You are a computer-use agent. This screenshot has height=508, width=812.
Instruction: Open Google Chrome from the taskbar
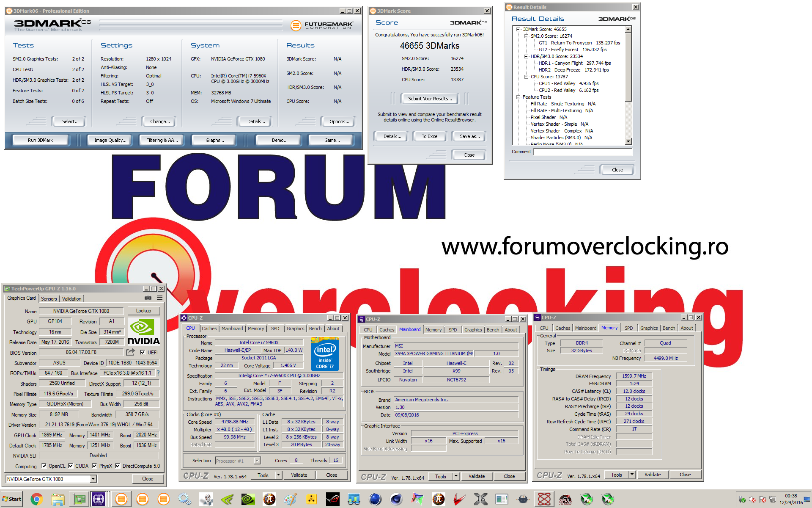(36, 500)
